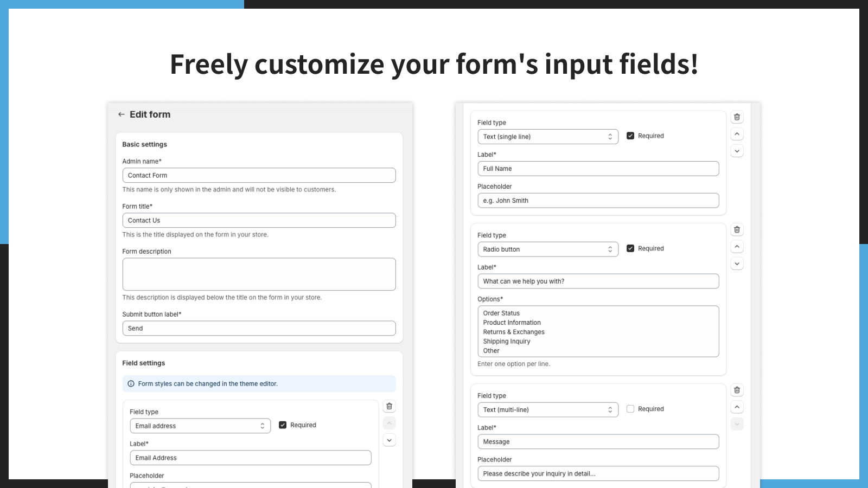Move the Radio button field up

[737, 247]
